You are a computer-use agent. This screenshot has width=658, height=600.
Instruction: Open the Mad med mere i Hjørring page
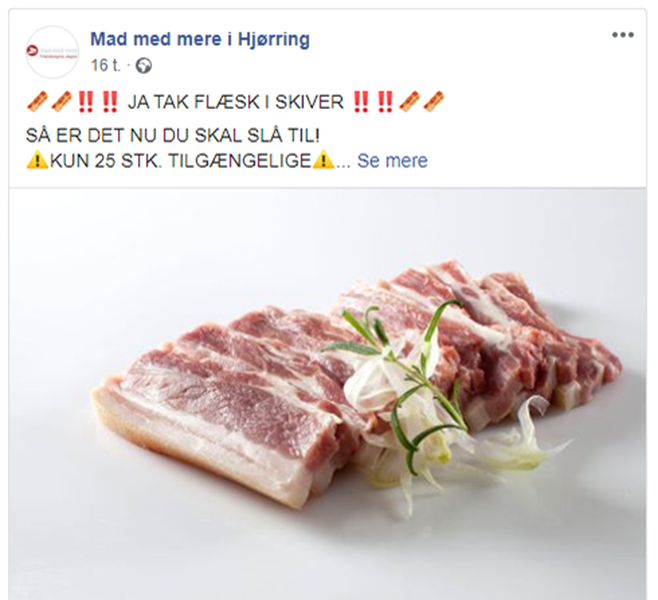tap(200, 39)
